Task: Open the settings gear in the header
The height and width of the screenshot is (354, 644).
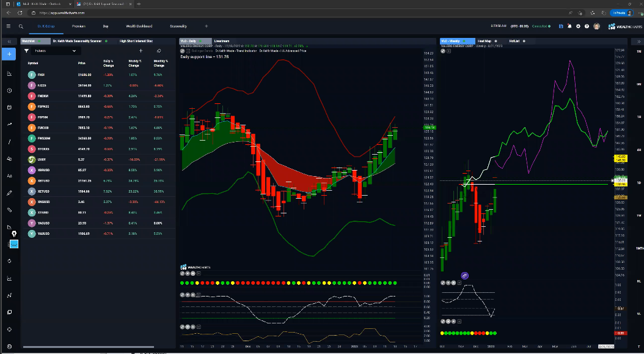Action: coord(578,26)
